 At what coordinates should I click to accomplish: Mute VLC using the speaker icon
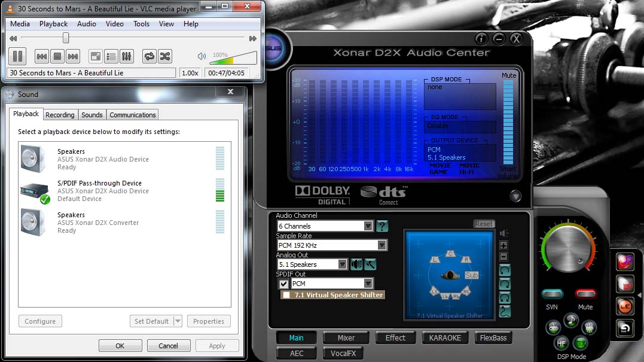point(202,56)
